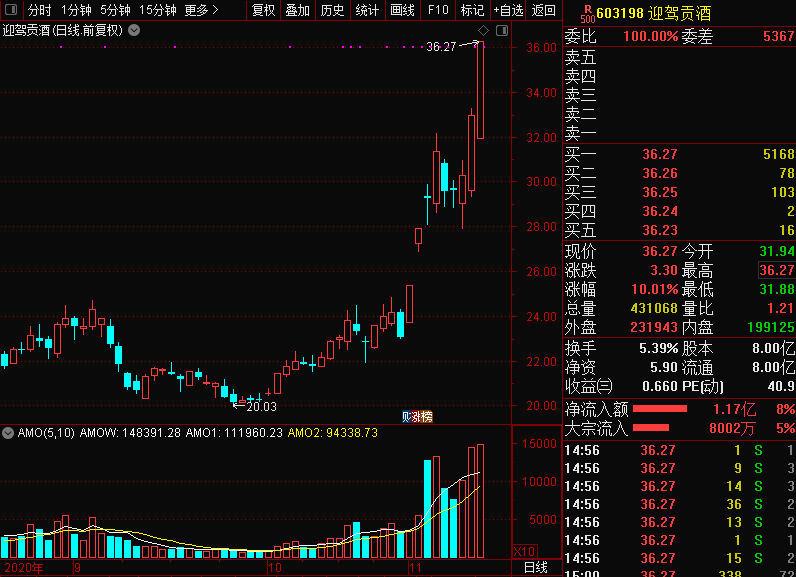This screenshot has width=796, height=577.
Task: Toggle 复权 price adjustment
Action: point(263,10)
